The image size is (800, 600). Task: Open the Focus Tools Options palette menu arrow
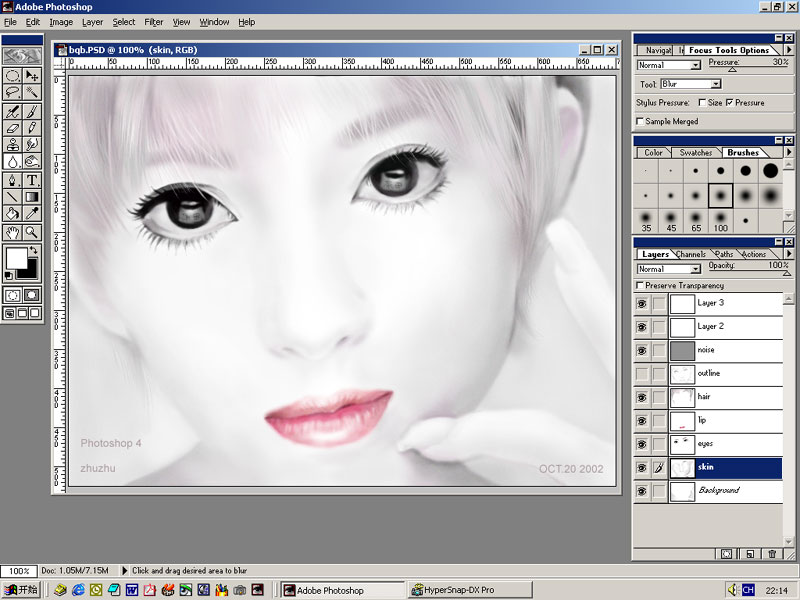pos(789,49)
